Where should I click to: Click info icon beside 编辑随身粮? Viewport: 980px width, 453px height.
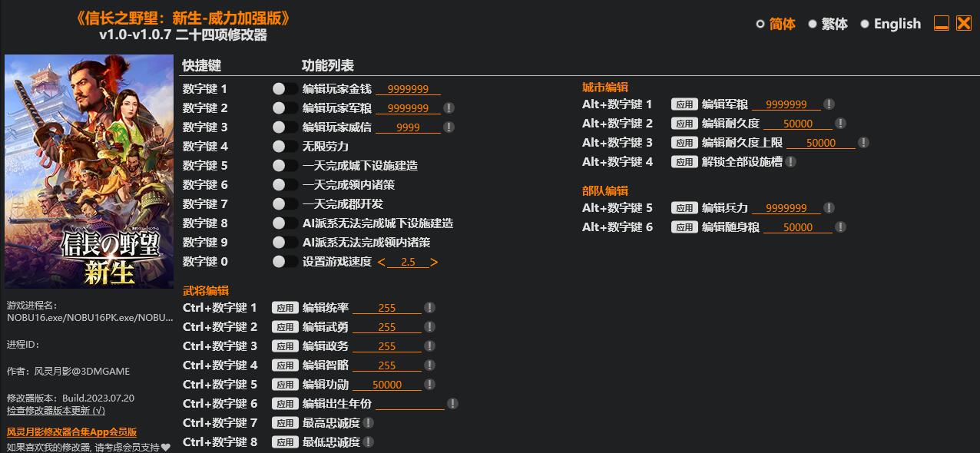[x=840, y=227]
